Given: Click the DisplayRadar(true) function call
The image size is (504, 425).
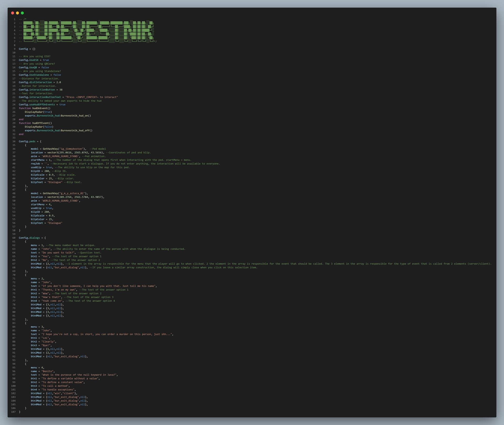Looking at the screenshot, I should [x=38, y=112].
